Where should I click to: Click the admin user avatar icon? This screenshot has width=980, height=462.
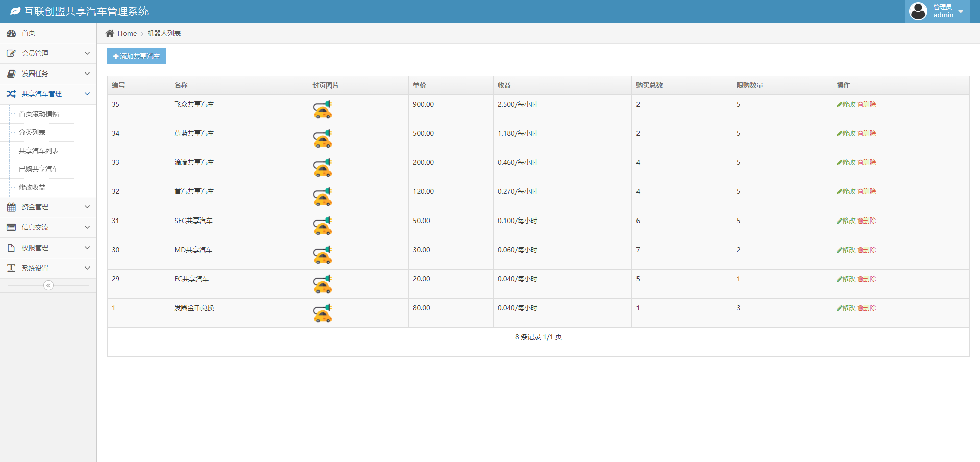918,11
